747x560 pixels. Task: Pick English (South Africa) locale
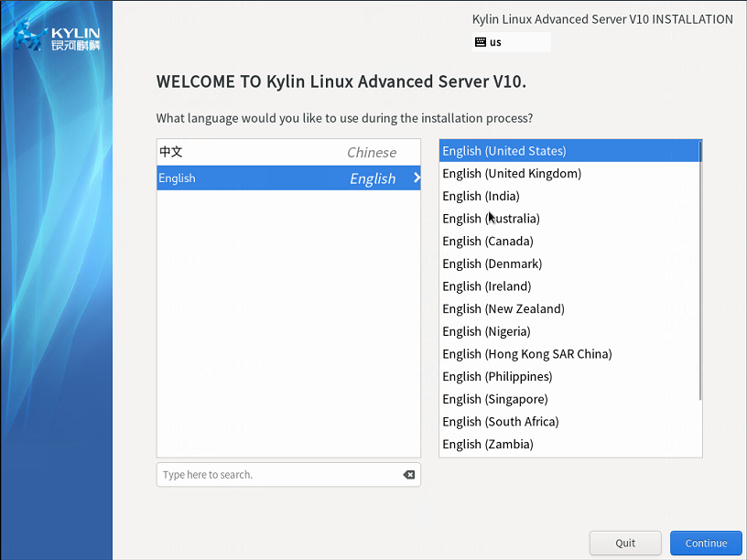569,422
